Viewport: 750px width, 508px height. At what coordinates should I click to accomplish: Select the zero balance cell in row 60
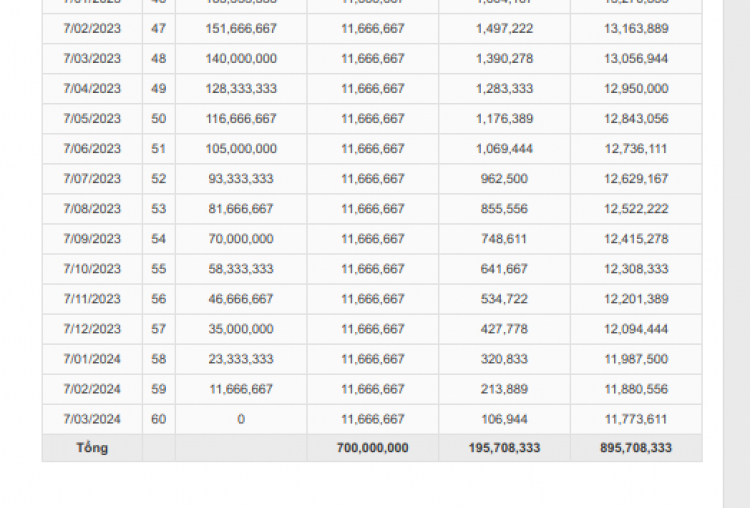(x=241, y=420)
